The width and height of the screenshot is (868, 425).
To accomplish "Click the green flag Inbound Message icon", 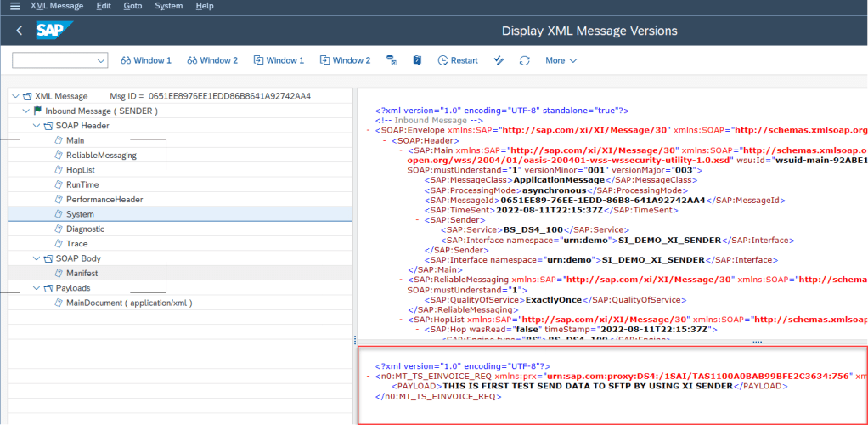I will 37,111.
